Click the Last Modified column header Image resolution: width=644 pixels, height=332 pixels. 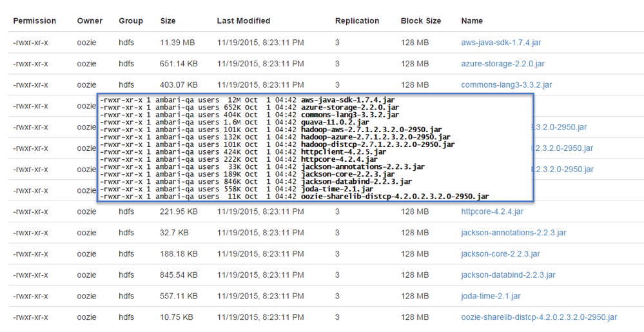click(244, 21)
